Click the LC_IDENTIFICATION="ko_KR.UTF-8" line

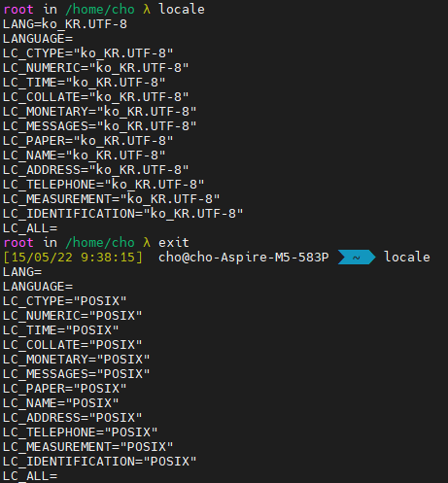click(123, 214)
